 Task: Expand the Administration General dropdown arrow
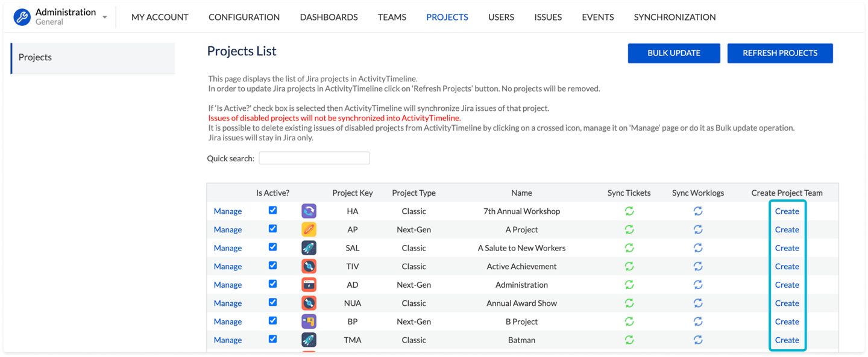(x=105, y=17)
